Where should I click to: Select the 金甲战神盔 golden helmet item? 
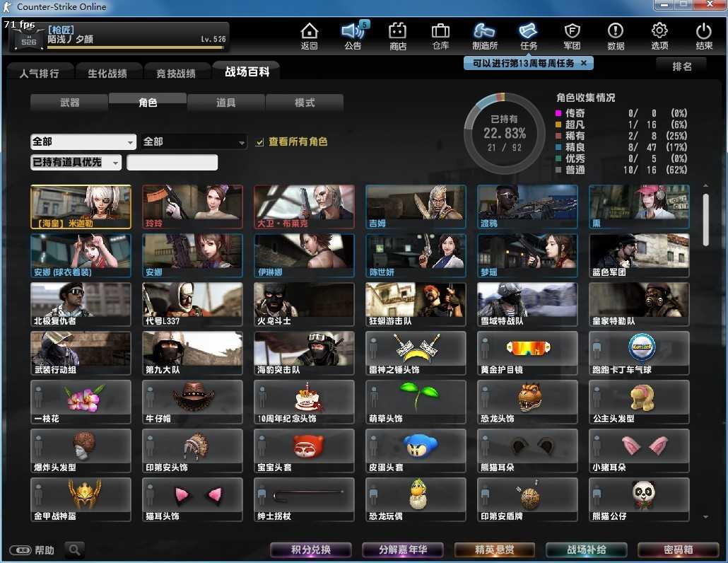(x=81, y=499)
